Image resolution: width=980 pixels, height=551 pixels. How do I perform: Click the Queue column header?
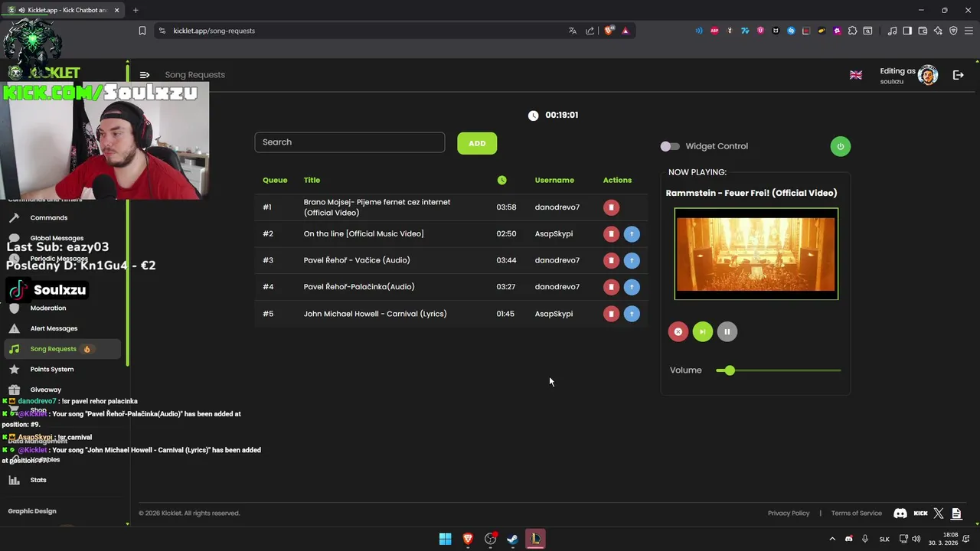point(275,181)
